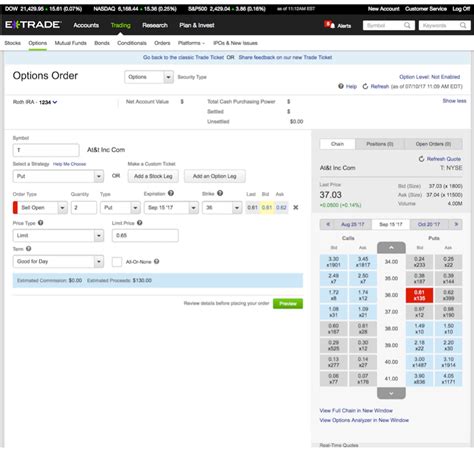Screen dimensions: 474x450
Task: Click the E*TRADE logo
Action: (x=33, y=25)
